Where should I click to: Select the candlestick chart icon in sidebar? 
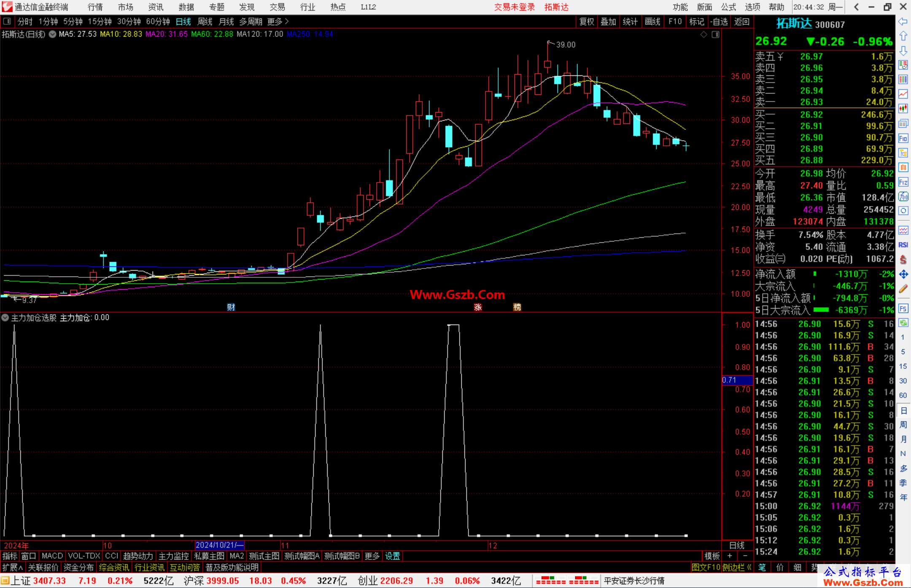(x=903, y=109)
